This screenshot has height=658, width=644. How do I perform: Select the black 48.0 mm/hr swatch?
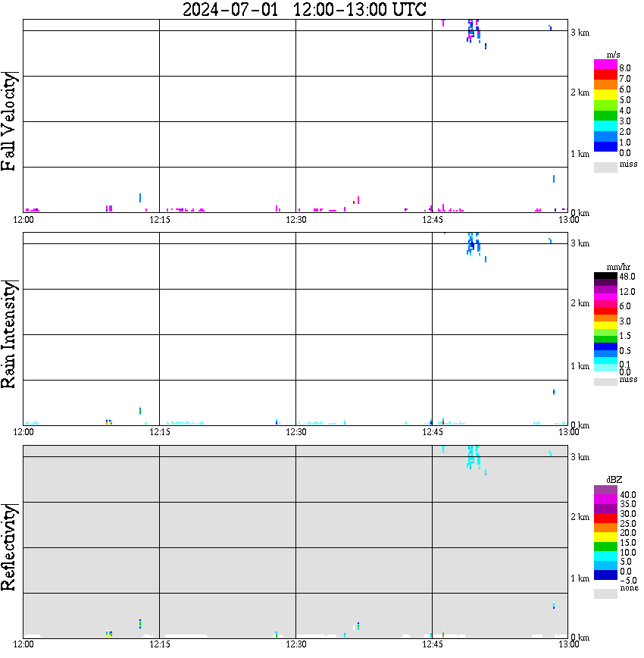pyautogui.click(x=605, y=276)
